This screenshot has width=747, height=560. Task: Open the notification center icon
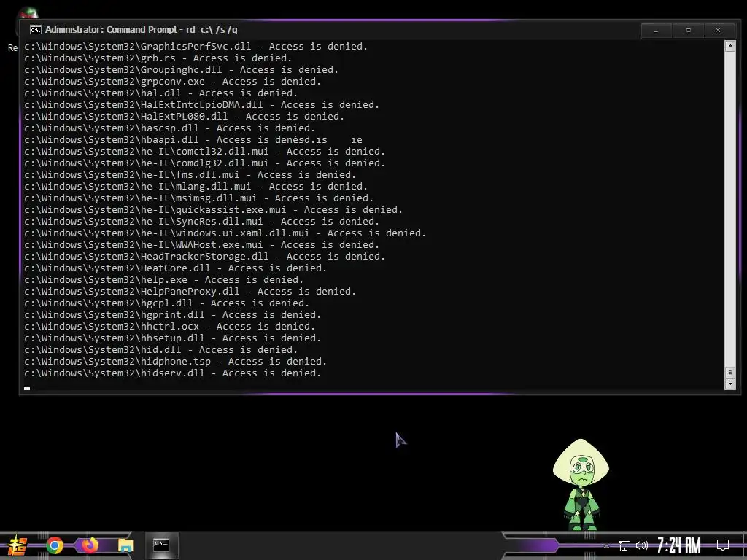[723, 545]
